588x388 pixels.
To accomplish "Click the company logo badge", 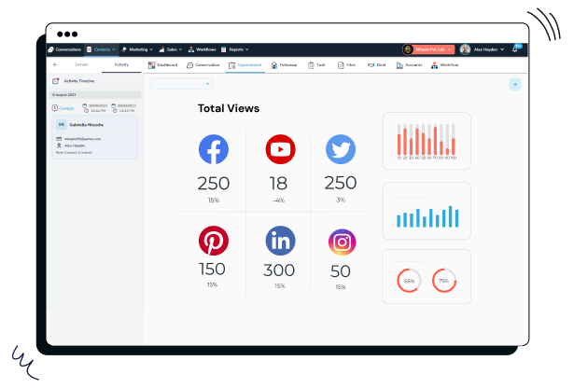I will coord(408,49).
